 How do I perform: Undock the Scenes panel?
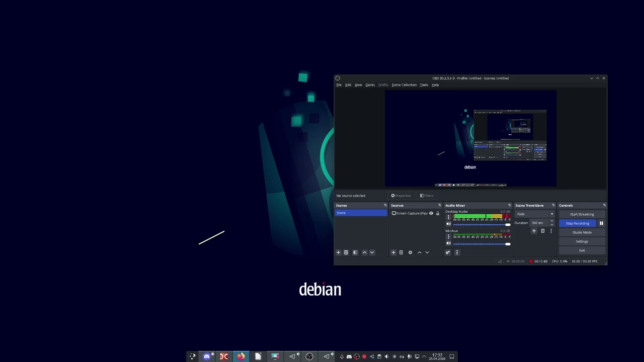point(385,205)
